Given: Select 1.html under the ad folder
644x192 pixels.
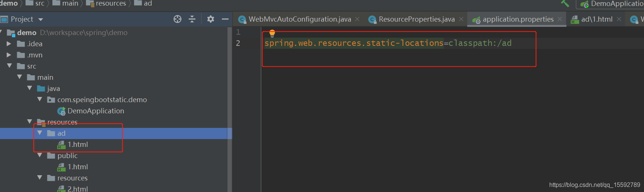Looking at the screenshot, I should pyautogui.click(x=78, y=145).
